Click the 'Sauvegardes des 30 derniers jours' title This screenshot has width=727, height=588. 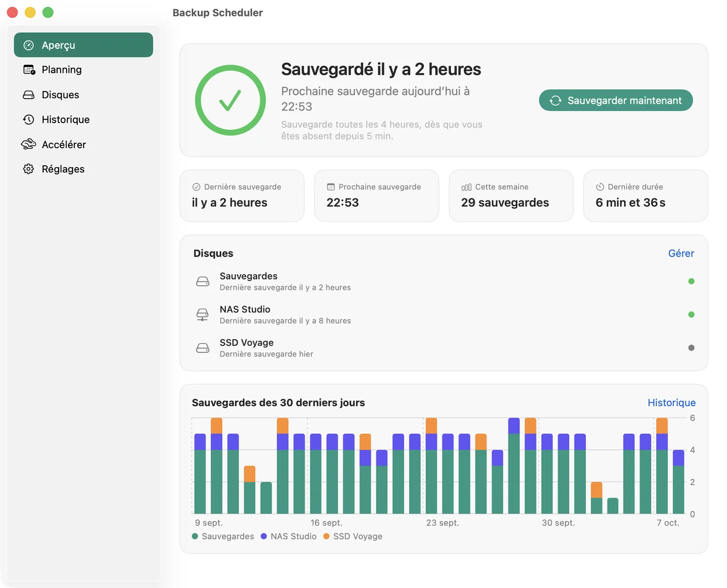278,403
